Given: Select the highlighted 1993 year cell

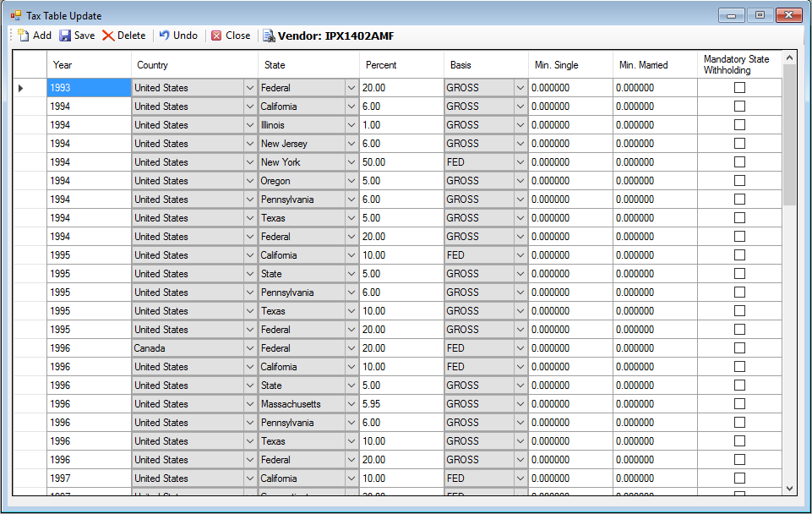Looking at the screenshot, I should (89, 88).
